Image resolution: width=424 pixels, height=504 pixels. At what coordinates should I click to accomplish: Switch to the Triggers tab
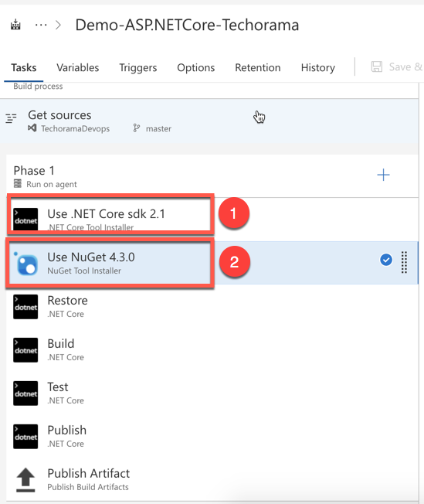point(138,67)
